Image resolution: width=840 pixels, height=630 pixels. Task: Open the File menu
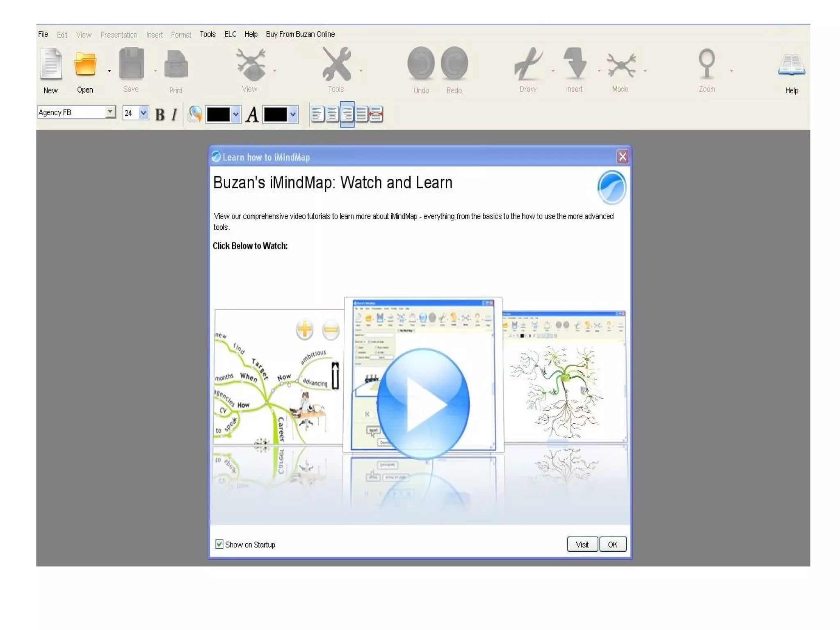click(x=43, y=34)
